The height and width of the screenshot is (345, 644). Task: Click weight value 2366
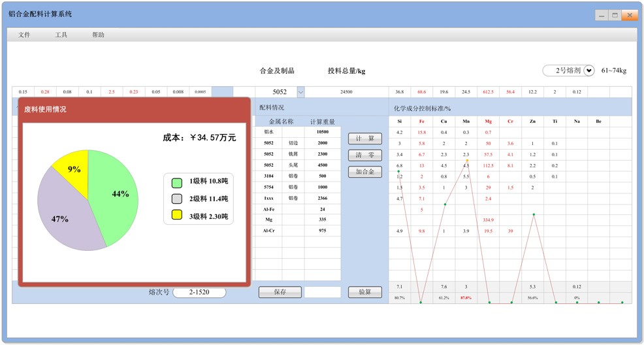point(323,198)
